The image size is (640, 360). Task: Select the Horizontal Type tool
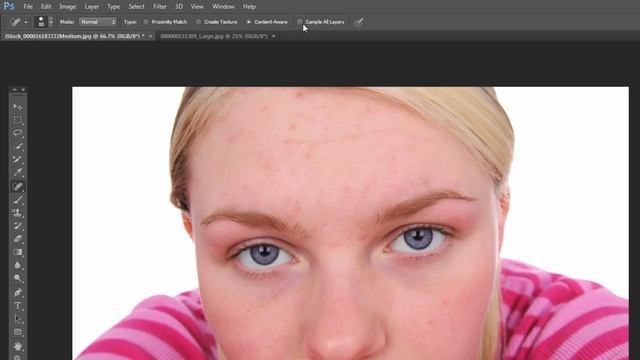pos(18,305)
